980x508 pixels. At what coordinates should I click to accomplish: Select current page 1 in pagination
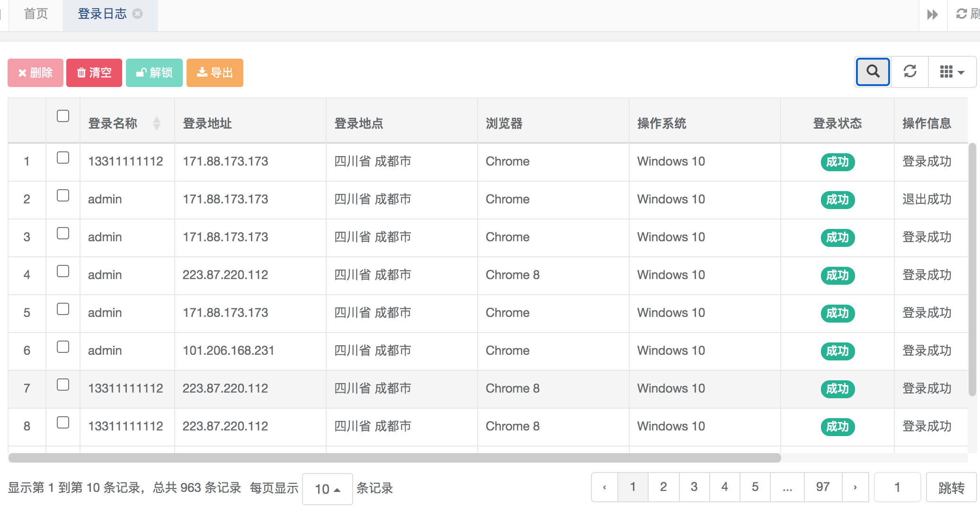coord(633,487)
